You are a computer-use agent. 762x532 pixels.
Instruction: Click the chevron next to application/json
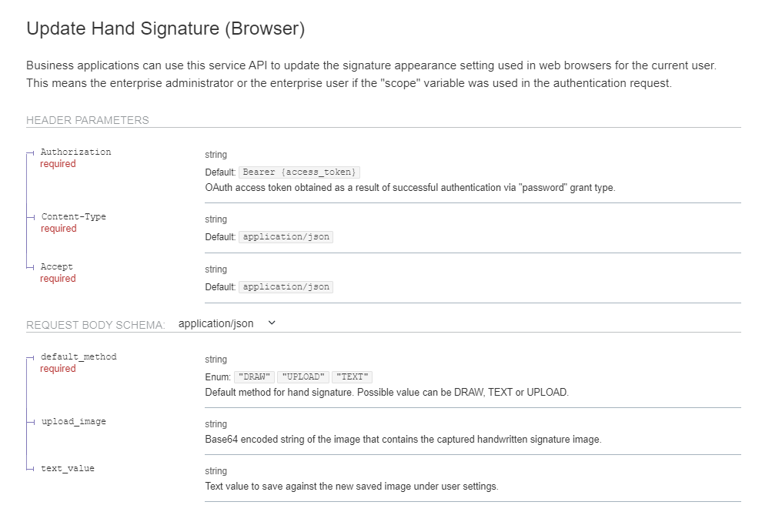point(271,323)
